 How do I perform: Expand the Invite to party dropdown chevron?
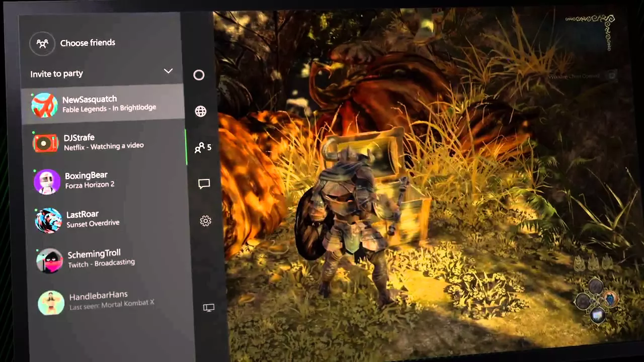[168, 71]
